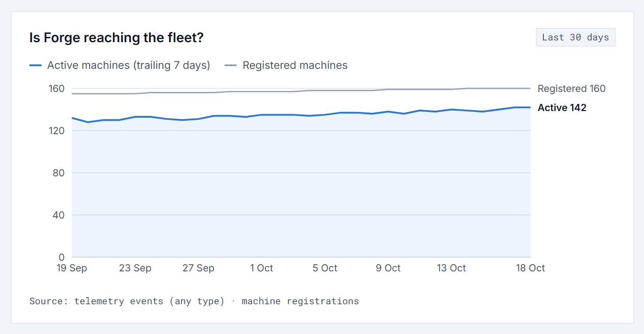
Task: Click the 9 Oct x-axis label
Action: click(388, 268)
